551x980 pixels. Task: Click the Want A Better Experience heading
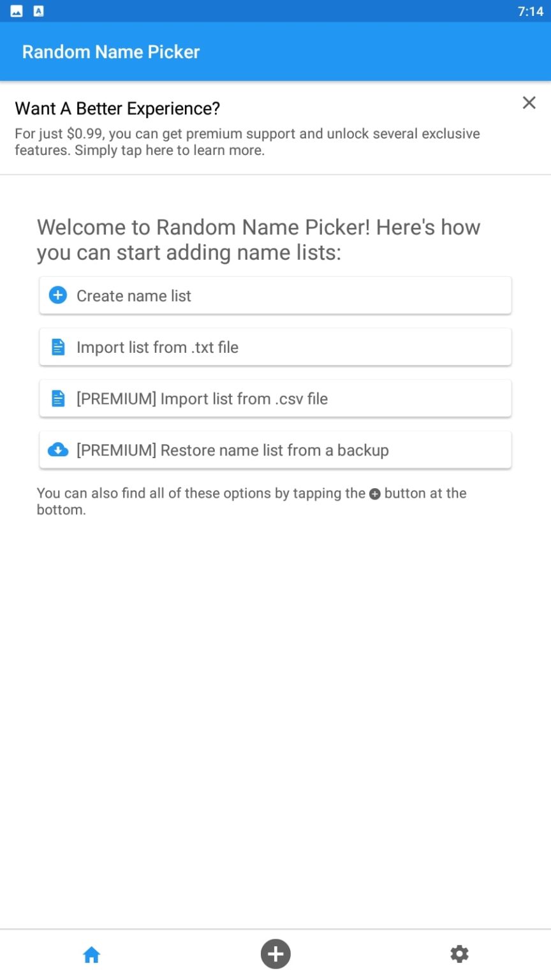pos(117,108)
